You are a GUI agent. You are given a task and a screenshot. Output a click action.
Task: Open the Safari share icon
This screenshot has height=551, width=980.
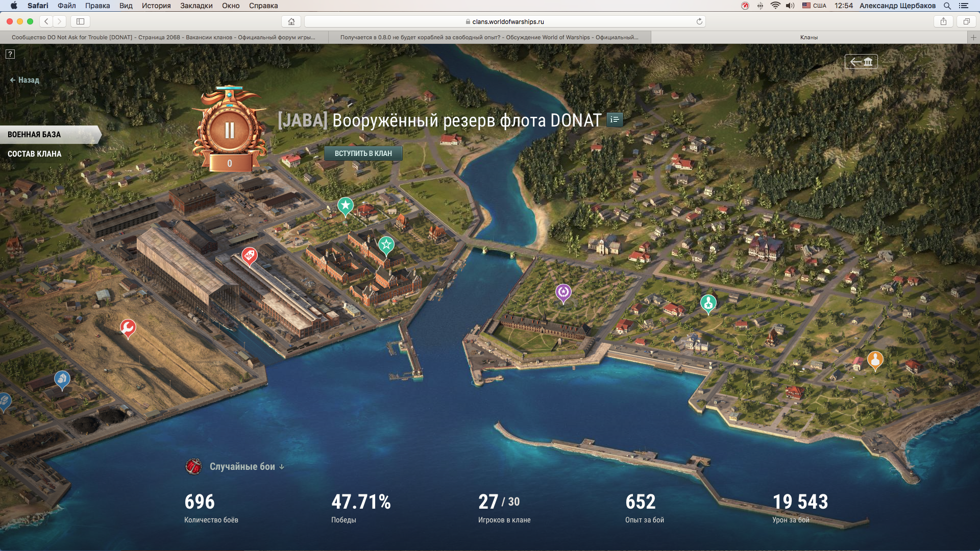point(943,21)
